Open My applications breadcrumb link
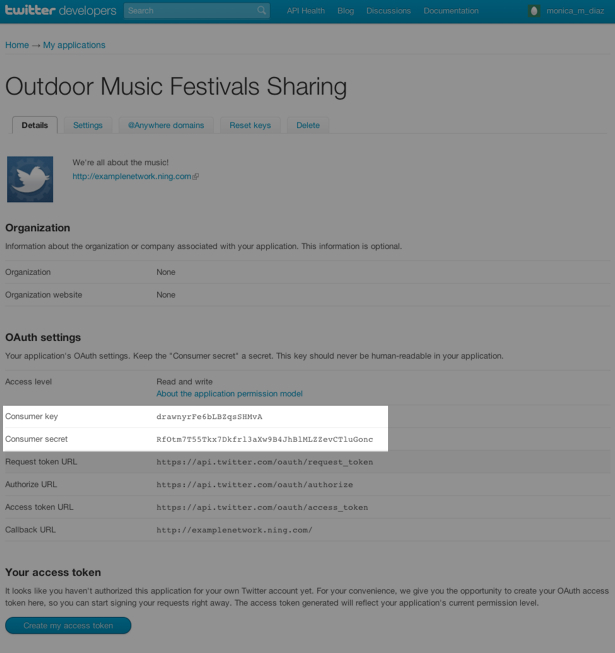 pyautogui.click(x=74, y=45)
